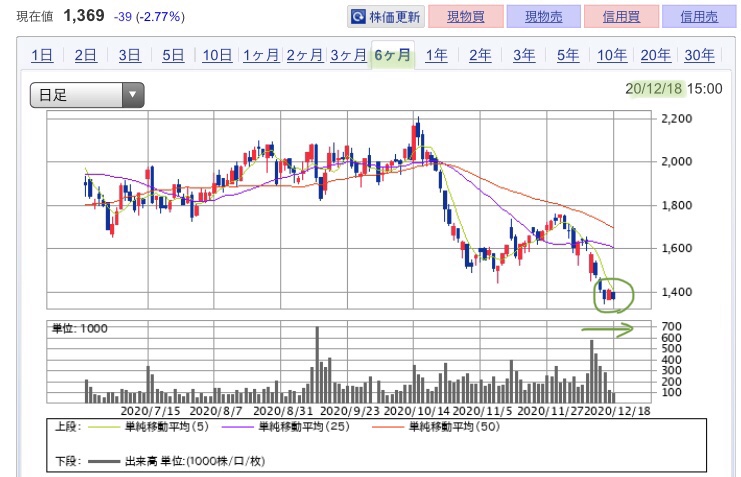View the 5年 chart range
The width and height of the screenshot is (741, 477).
568,55
